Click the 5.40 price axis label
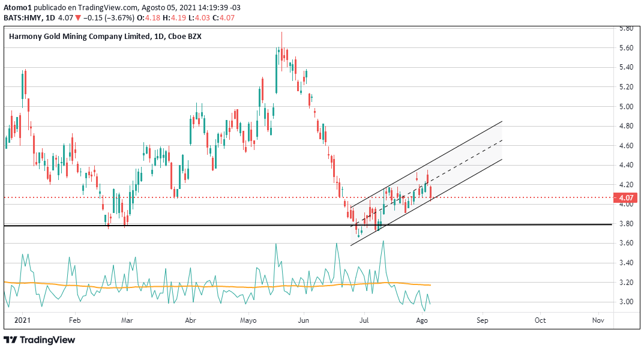Viewport: 644px width, 351px height. pos(627,67)
